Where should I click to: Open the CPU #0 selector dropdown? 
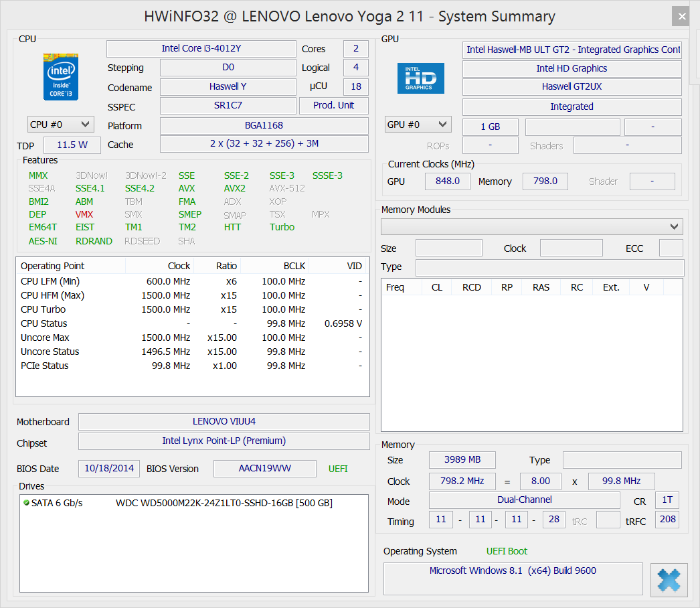pyautogui.click(x=61, y=125)
